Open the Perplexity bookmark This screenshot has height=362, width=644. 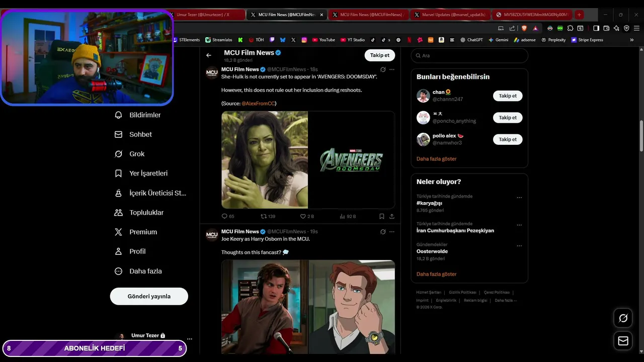click(x=553, y=40)
